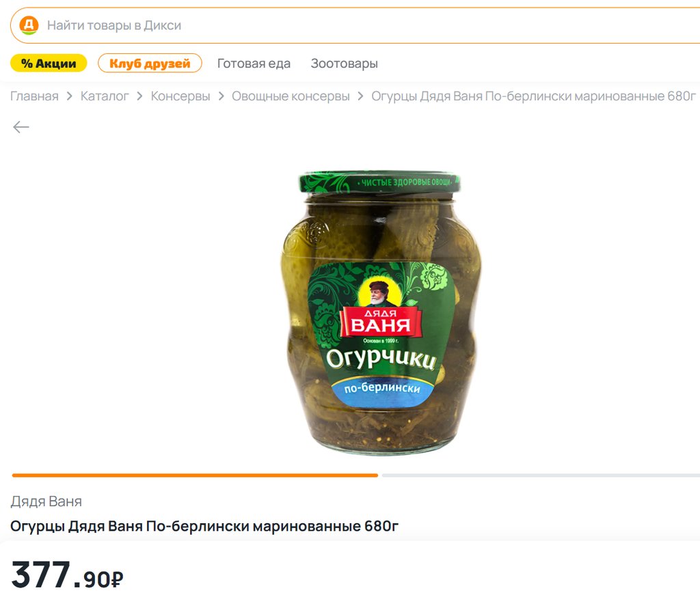
Task: Go to the Главная breadcrumb link
Action: pos(34,96)
